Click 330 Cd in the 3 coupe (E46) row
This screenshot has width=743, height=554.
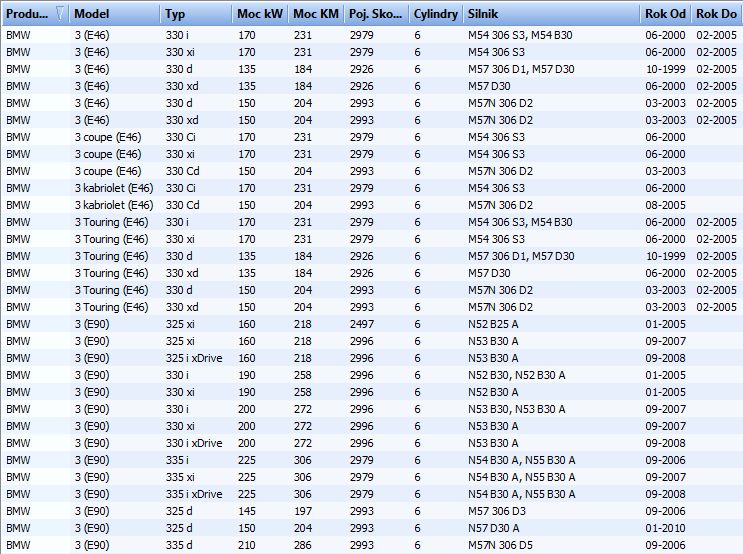point(182,171)
